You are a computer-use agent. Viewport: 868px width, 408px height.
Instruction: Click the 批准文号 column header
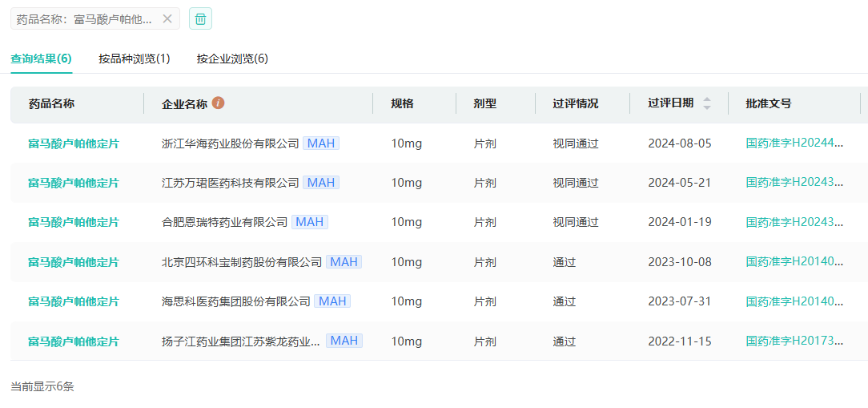(769, 103)
